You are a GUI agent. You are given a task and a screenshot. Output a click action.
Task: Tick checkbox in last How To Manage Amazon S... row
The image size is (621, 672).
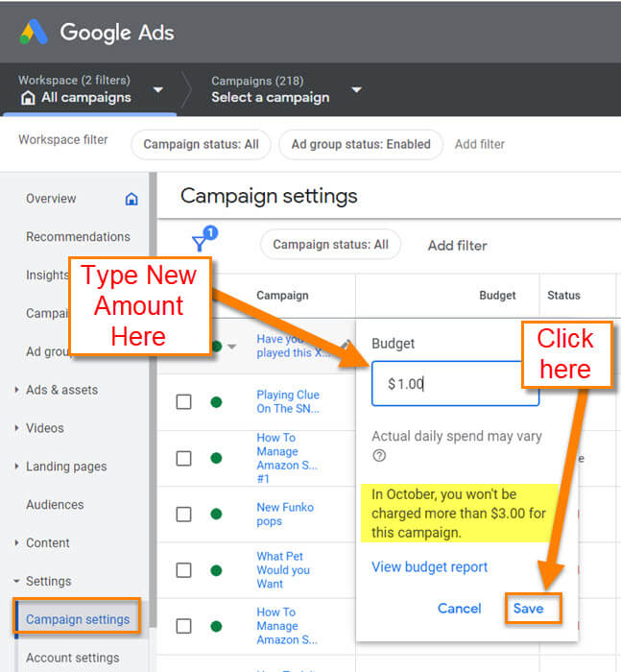(x=184, y=626)
